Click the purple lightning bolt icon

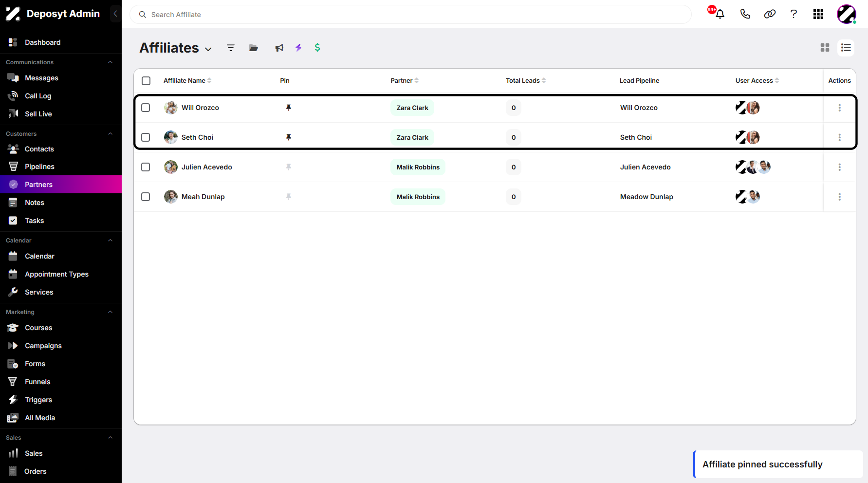298,48
